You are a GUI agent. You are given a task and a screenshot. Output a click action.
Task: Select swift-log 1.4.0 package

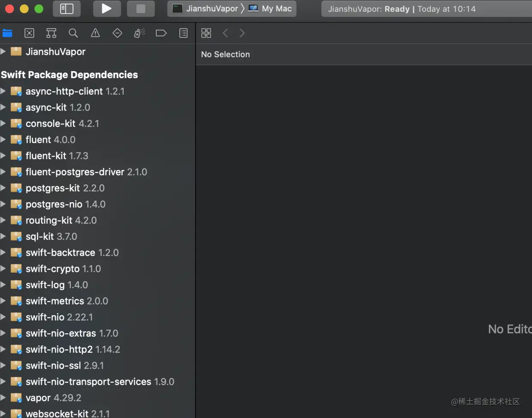pyautogui.click(x=98, y=285)
